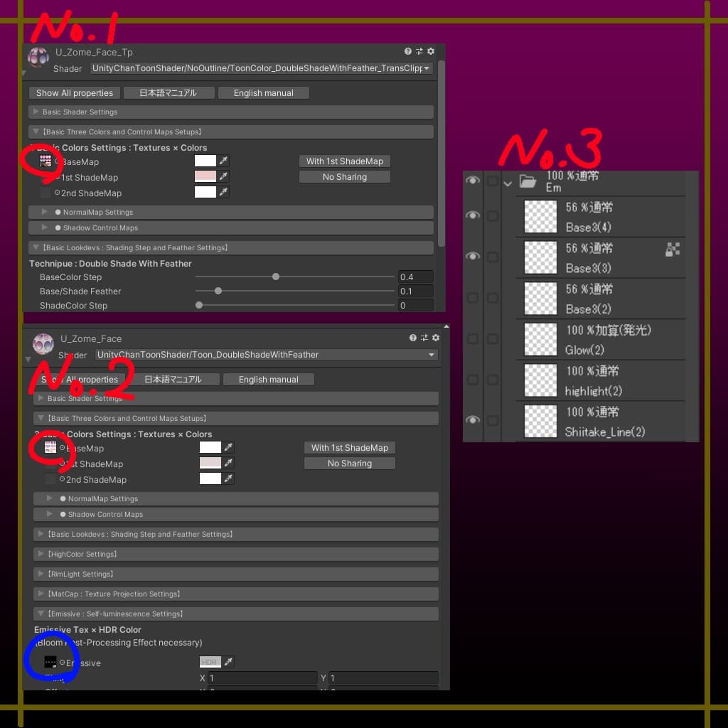728x728 pixels.
Task: Hide the Base3(3) layer
Action: tap(473, 256)
